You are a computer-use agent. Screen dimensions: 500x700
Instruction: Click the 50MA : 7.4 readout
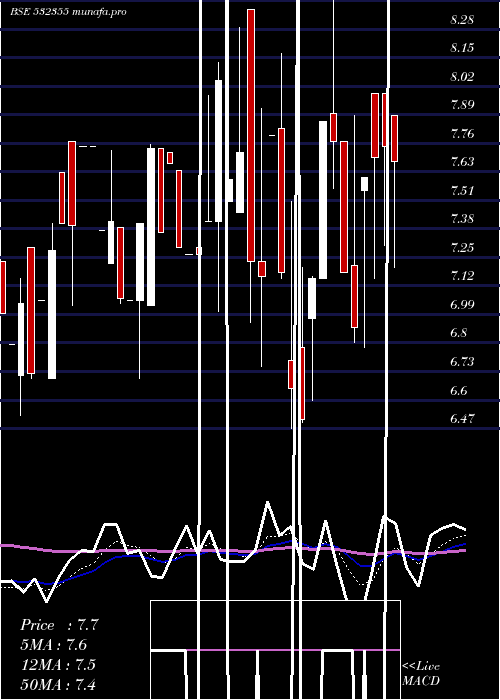click(x=58, y=684)
